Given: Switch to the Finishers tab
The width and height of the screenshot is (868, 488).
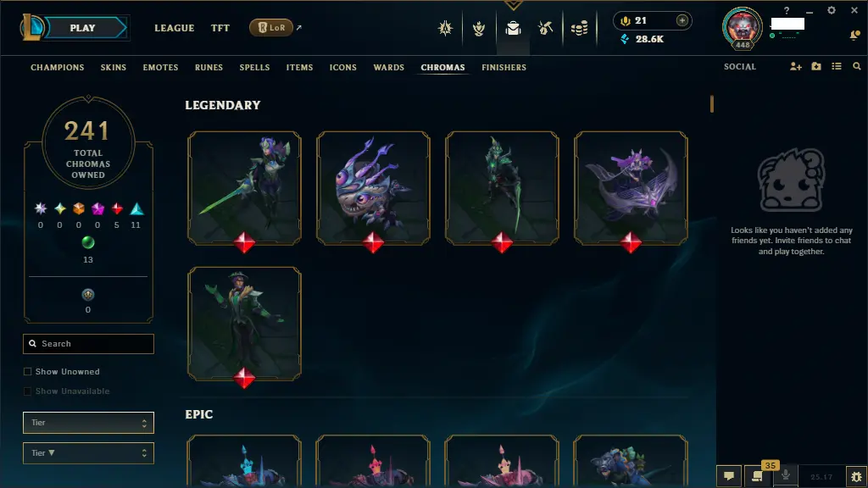Looking at the screenshot, I should tap(504, 68).
